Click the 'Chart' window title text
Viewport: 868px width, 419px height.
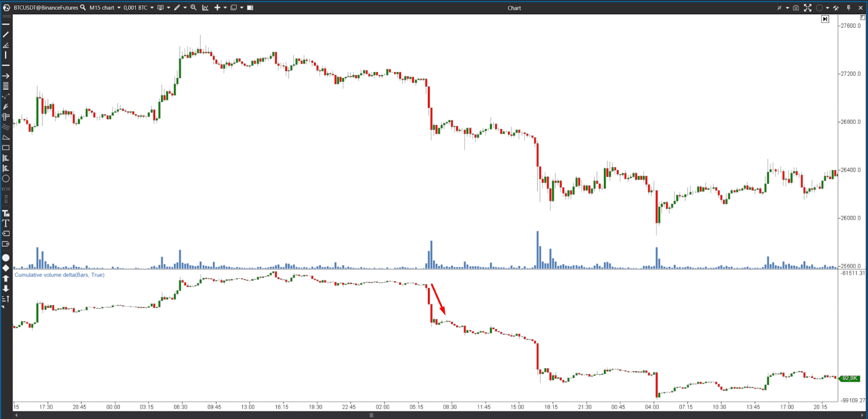[x=514, y=8]
